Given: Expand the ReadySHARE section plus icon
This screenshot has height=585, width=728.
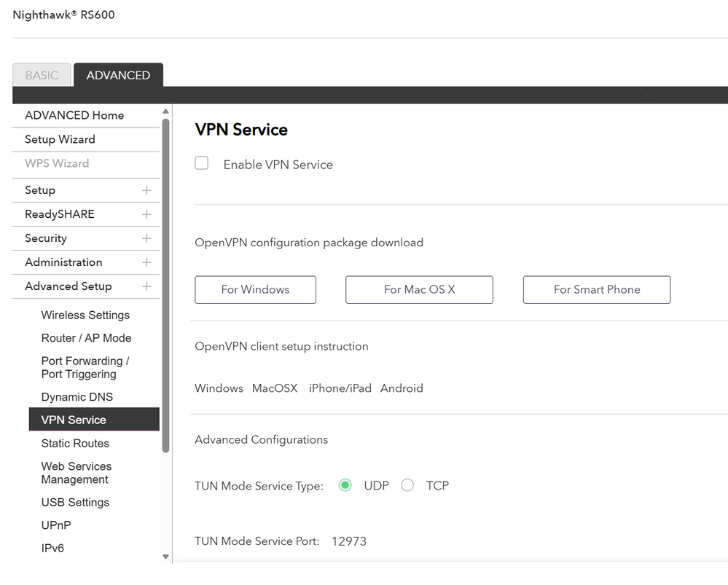Looking at the screenshot, I should tap(146, 214).
